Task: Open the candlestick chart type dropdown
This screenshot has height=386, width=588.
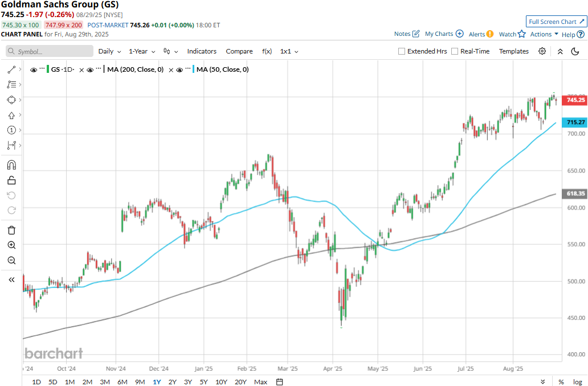Action: [170, 51]
